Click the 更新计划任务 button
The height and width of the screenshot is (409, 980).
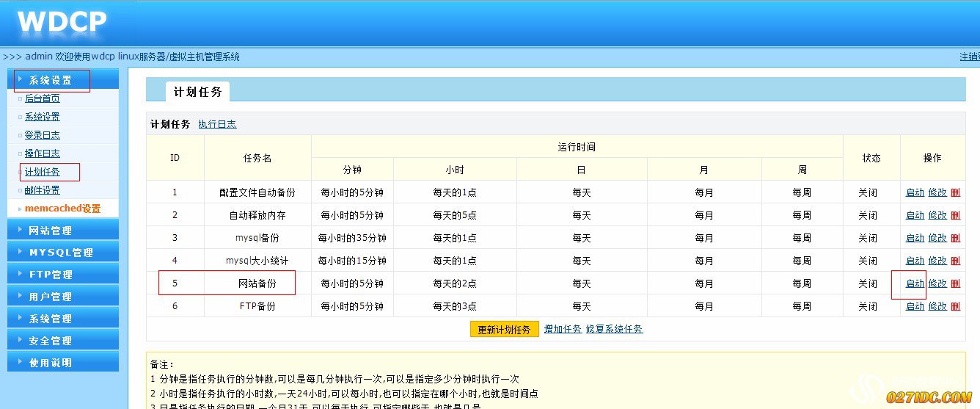pos(505,330)
